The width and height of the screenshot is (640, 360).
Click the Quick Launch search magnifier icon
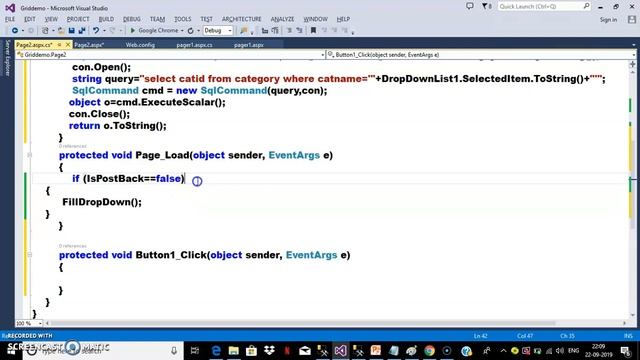pos(586,6)
